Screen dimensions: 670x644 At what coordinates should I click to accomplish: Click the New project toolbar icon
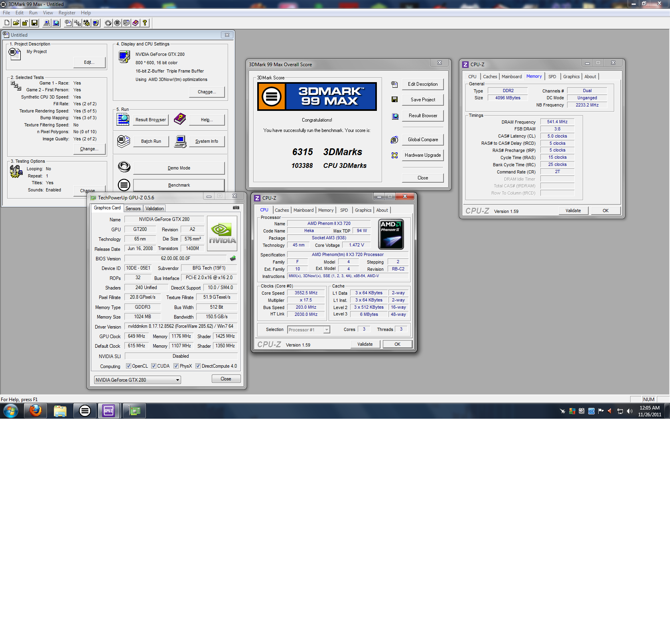(7, 23)
